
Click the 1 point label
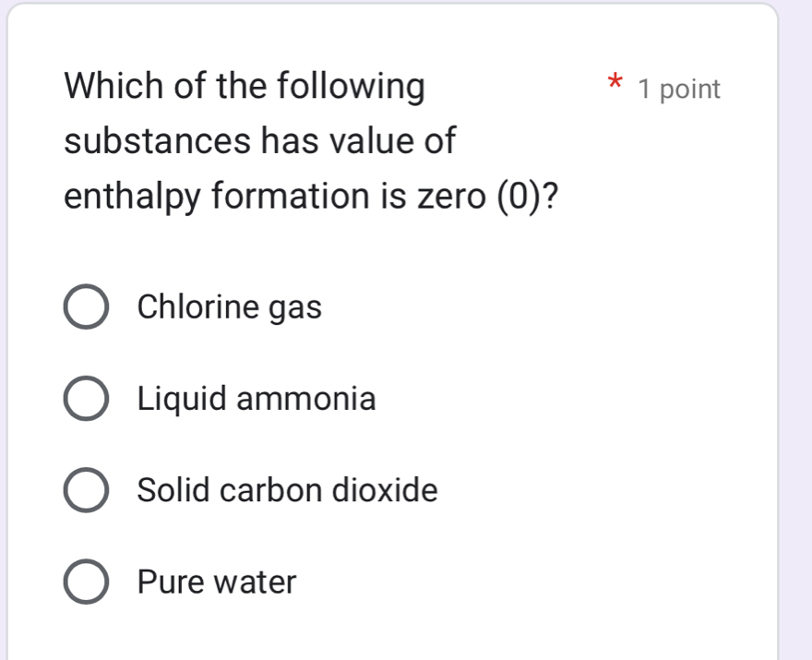(680, 89)
